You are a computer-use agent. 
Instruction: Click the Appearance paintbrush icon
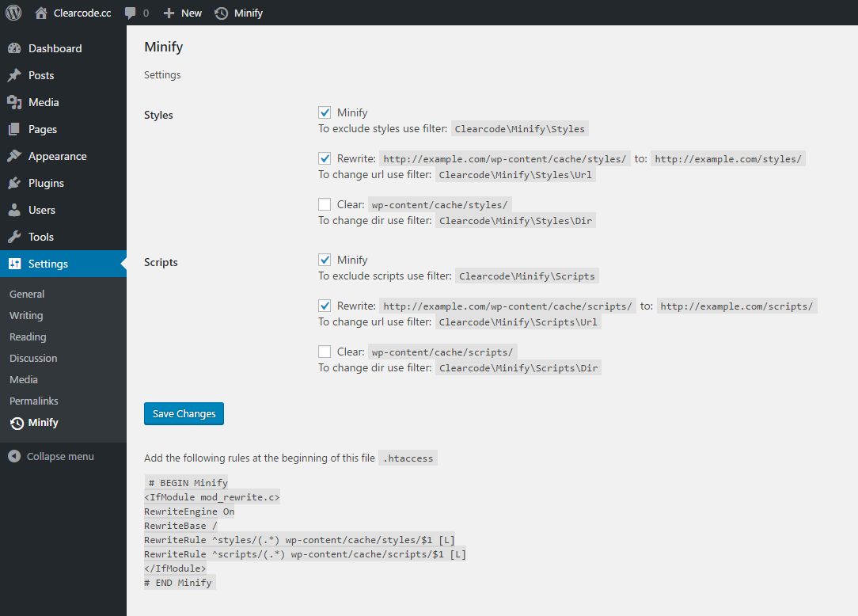(x=14, y=156)
